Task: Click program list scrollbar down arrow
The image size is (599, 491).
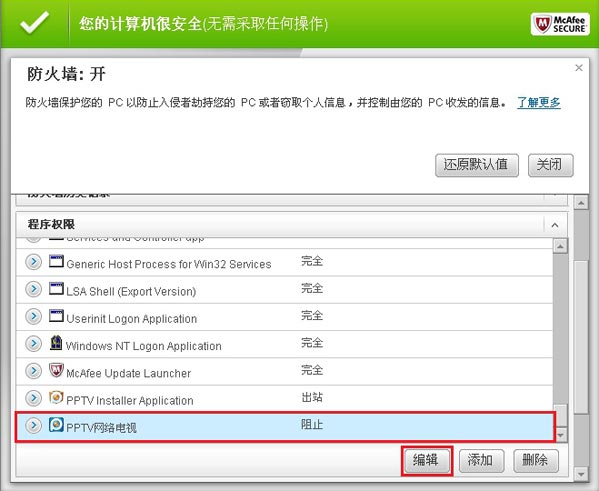Action: click(x=560, y=435)
